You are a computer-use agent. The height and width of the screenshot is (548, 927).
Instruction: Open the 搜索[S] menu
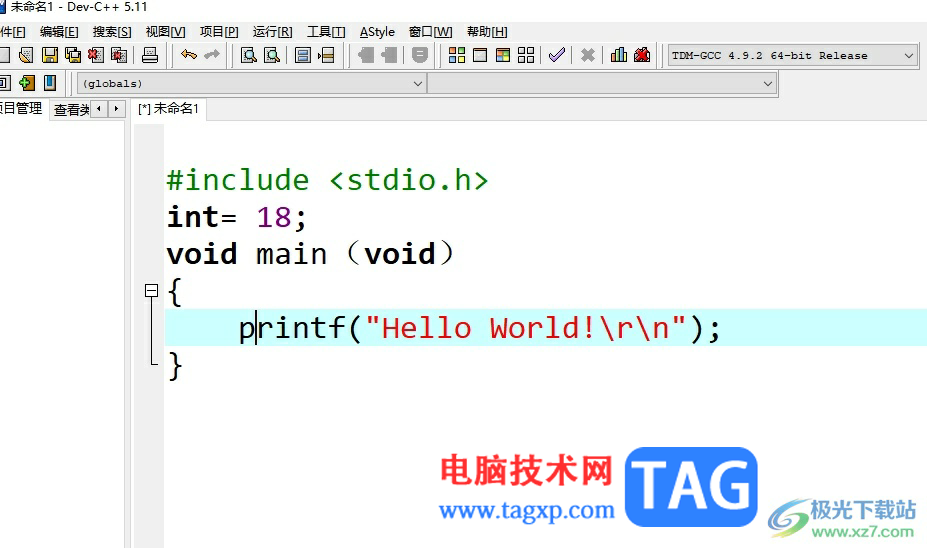(112, 32)
